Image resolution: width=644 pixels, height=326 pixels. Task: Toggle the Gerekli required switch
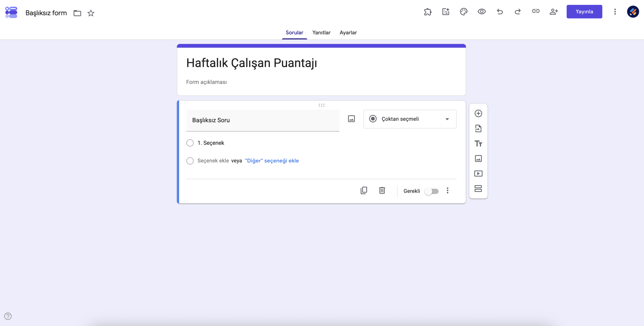click(x=431, y=191)
